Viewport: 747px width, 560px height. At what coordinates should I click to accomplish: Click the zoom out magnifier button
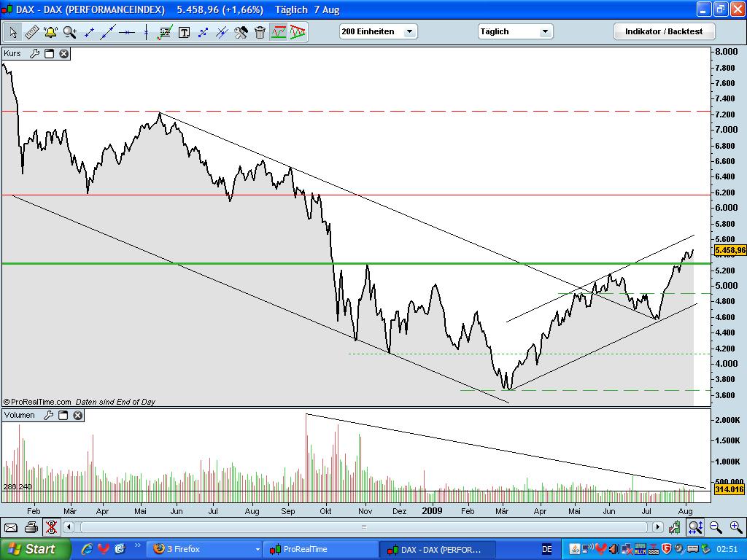[x=716, y=526]
